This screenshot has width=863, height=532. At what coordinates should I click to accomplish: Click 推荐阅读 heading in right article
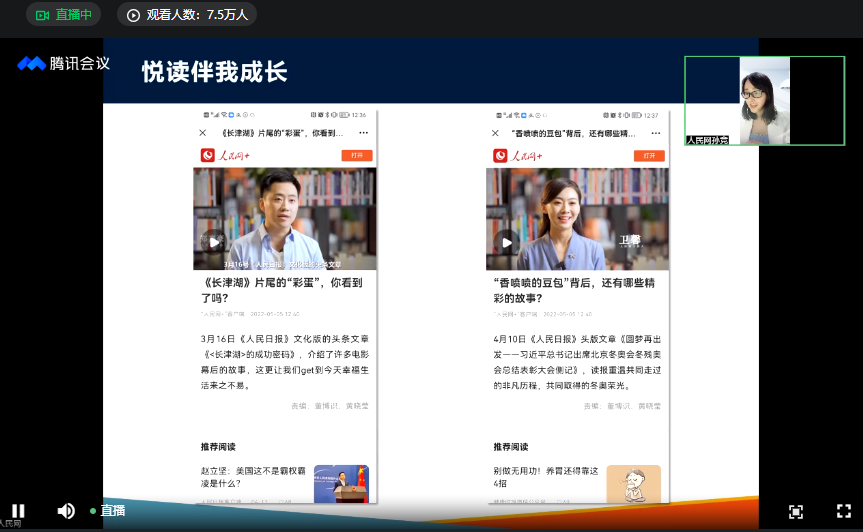(x=511, y=447)
